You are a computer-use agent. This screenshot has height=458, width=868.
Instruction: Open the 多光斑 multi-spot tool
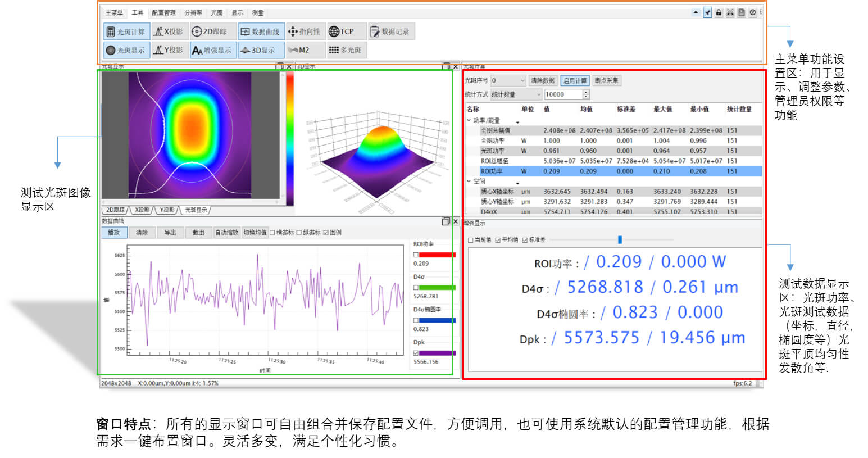(x=344, y=50)
